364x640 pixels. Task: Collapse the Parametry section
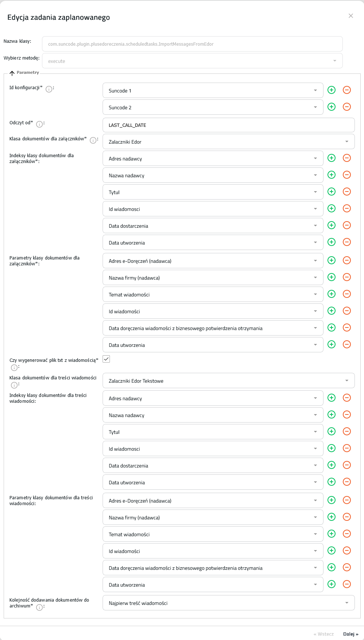(12, 73)
